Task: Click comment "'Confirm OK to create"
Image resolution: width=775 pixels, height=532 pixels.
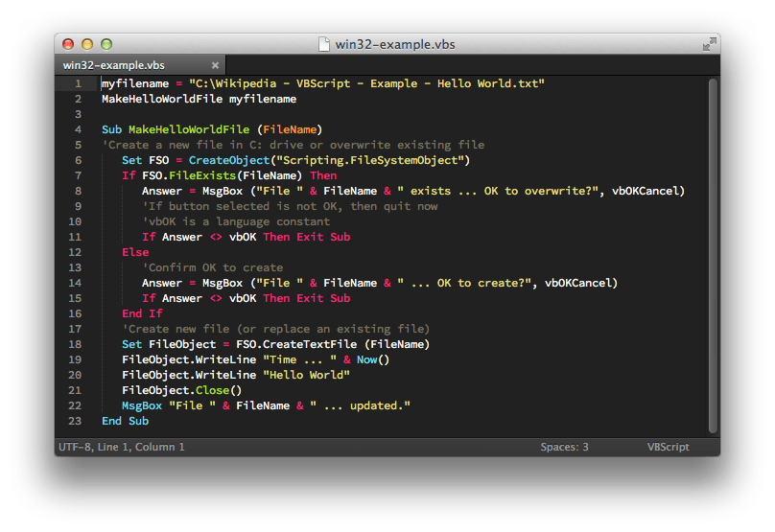Action: pos(213,267)
